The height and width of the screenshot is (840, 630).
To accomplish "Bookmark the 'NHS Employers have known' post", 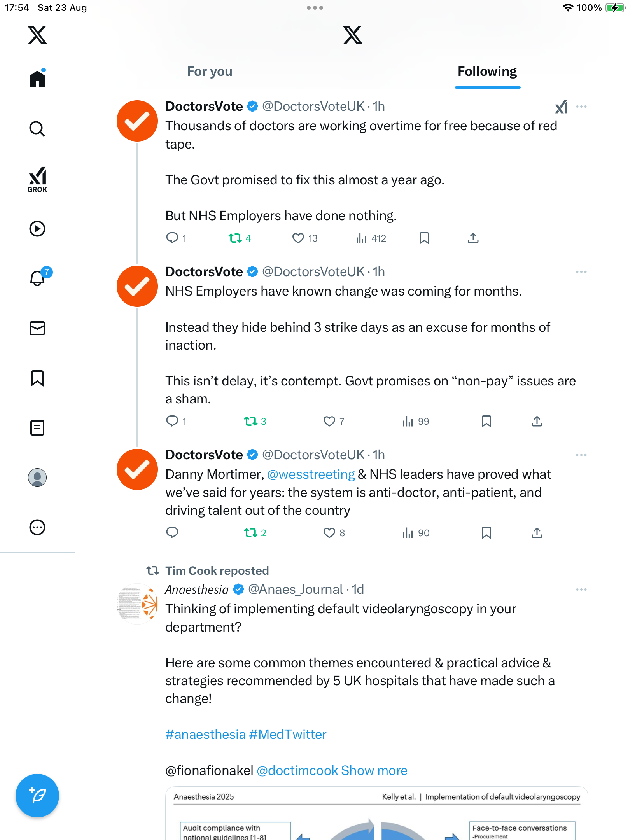I will 486,421.
